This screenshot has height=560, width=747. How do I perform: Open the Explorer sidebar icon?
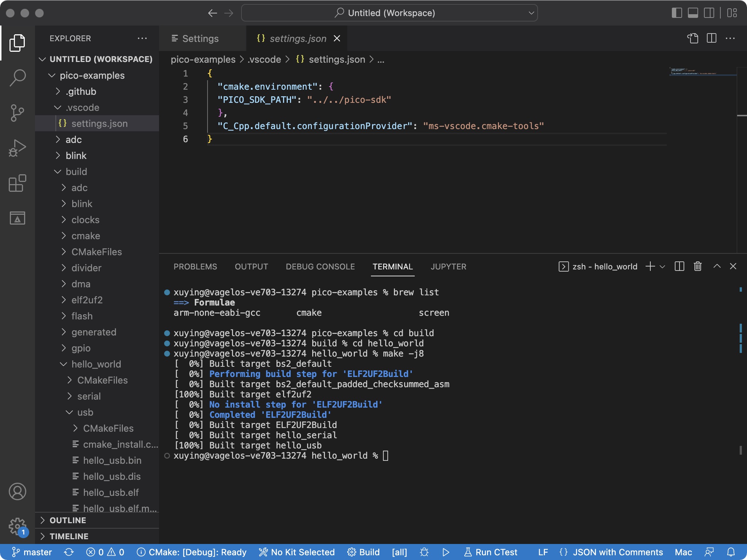[17, 43]
